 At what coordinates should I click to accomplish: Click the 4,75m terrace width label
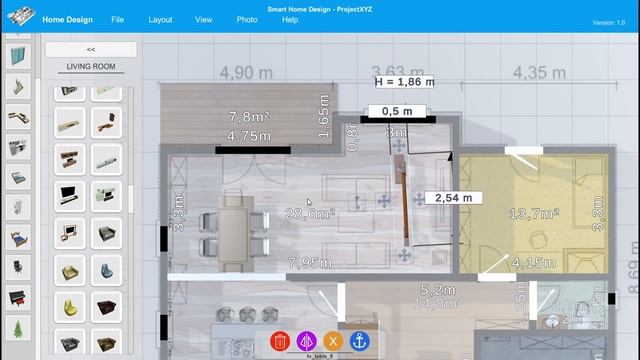click(249, 136)
